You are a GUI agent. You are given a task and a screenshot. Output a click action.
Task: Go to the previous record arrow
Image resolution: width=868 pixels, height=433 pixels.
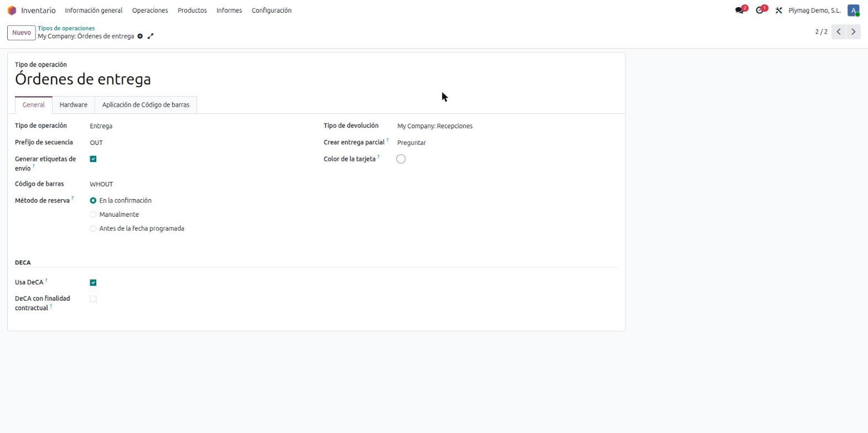[839, 32]
